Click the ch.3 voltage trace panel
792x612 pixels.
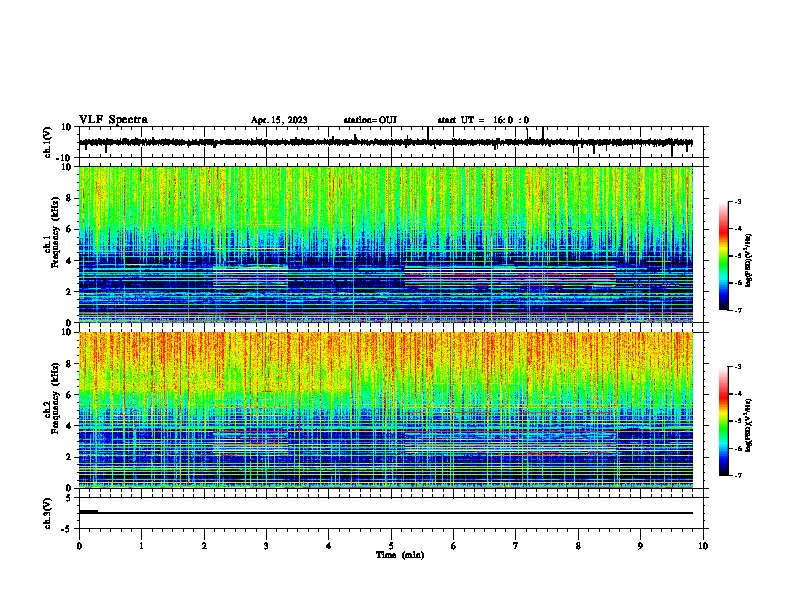click(393, 513)
